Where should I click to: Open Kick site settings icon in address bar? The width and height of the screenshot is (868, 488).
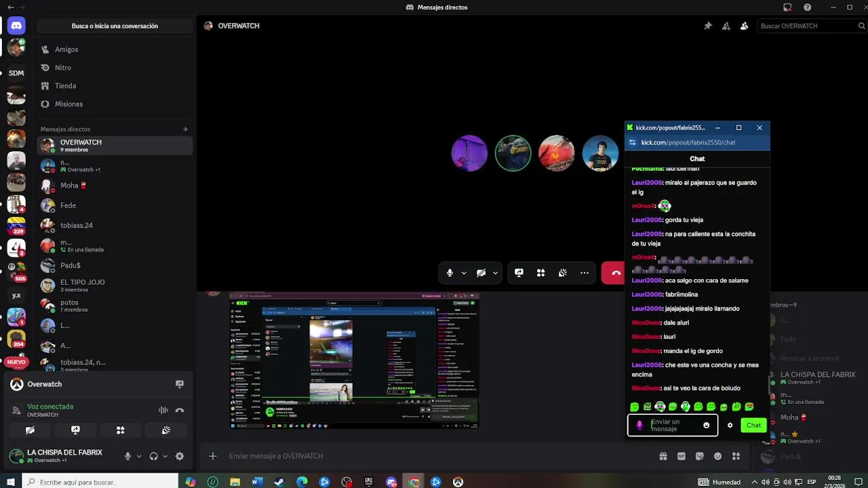632,142
